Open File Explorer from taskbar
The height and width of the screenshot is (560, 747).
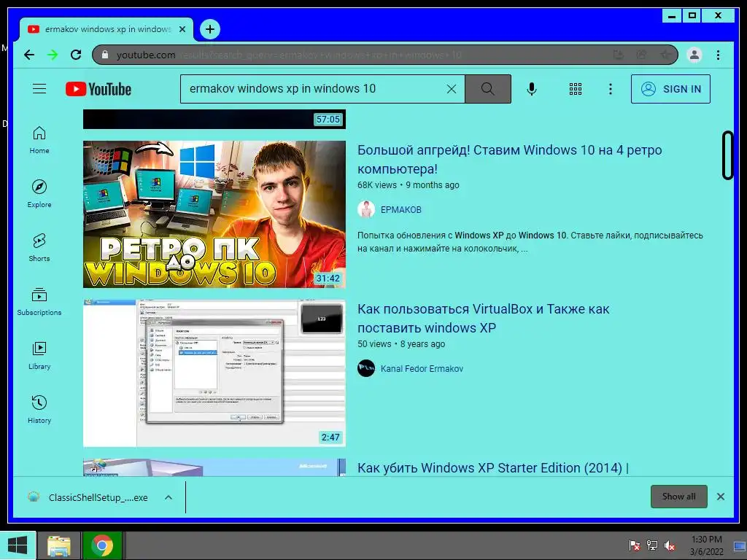58,545
